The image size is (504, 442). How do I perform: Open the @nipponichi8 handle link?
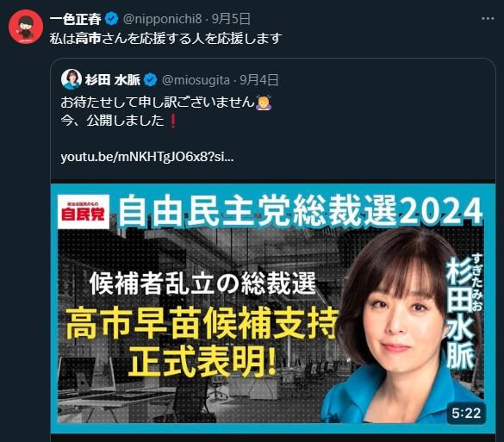pyautogui.click(x=163, y=19)
